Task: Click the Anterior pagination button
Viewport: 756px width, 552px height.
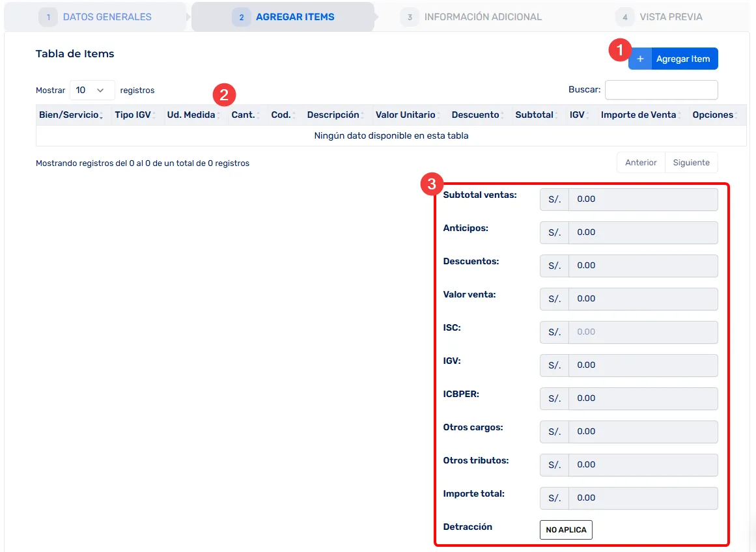Action: [x=641, y=163]
